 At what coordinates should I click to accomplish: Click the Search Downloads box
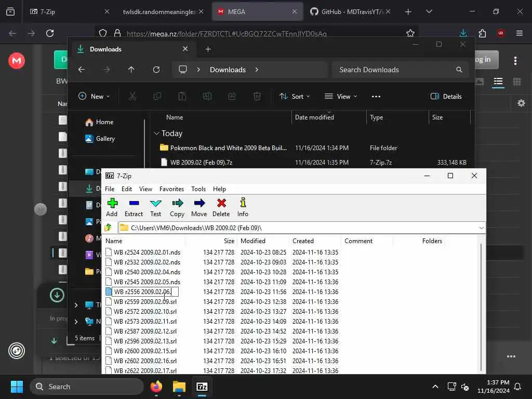(400, 70)
